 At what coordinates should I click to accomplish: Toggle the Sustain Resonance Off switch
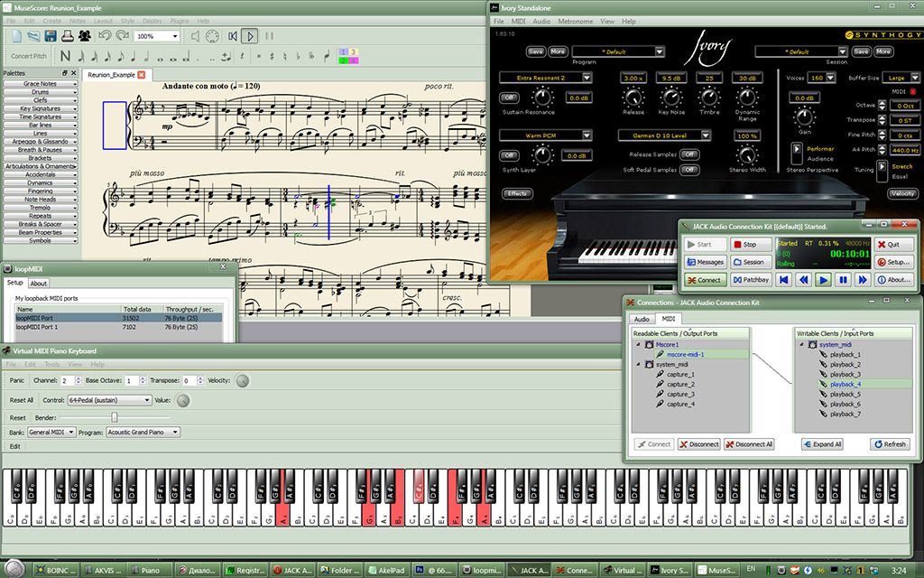pyautogui.click(x=509, y=98)
